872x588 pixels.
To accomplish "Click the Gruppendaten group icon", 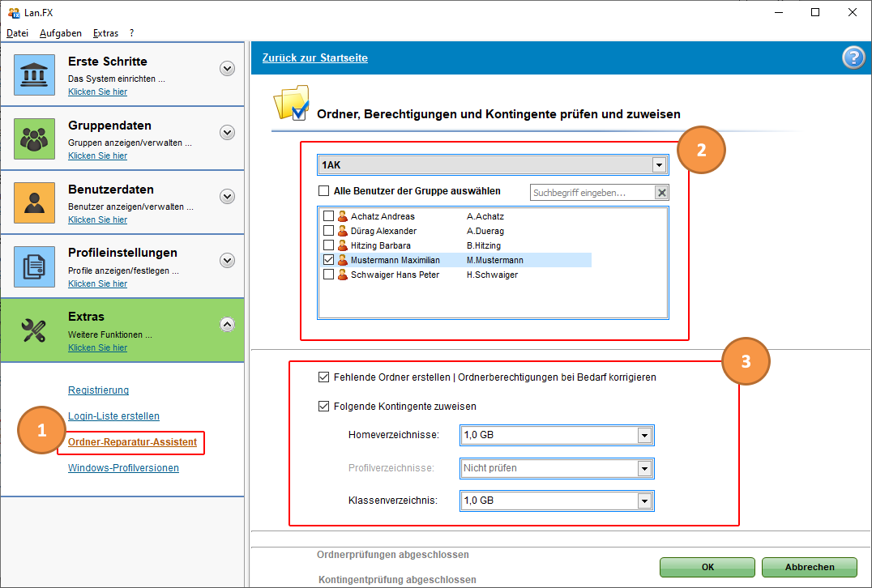I will (34, 139).
